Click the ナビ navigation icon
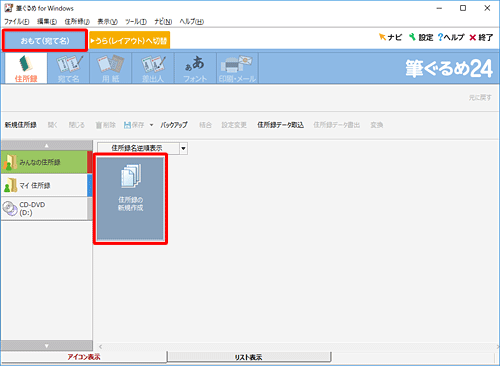500x366 pixels. pyautogui.click(x=390, y=37)
